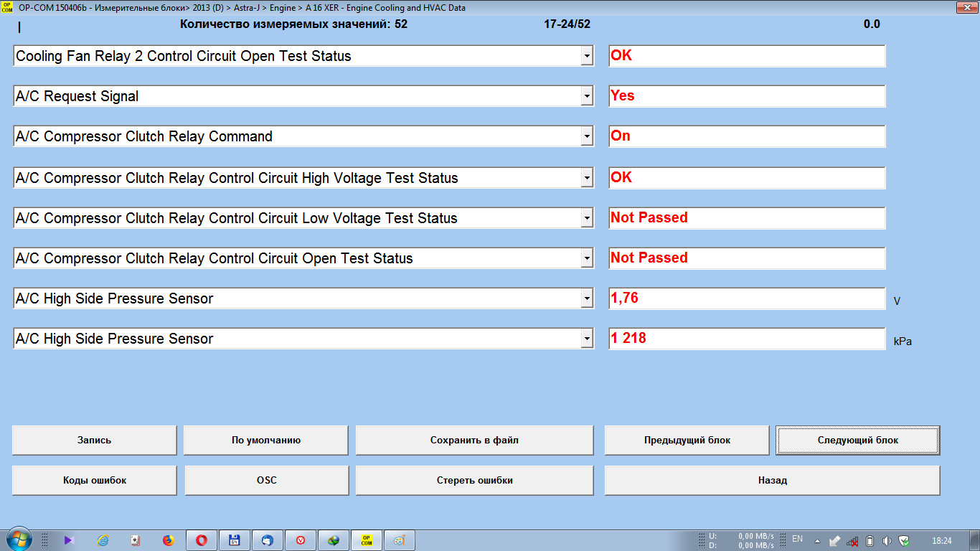
Task: Switch to Internet Download Manager in taskbar
Action: click(x=334, y=540)
